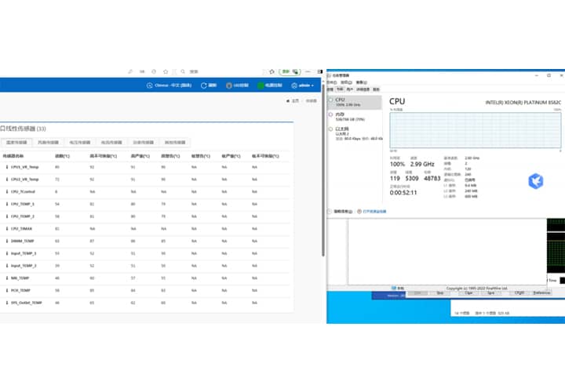
Task: Open the Chinese language dropdown
Action: tap(173, 85)
